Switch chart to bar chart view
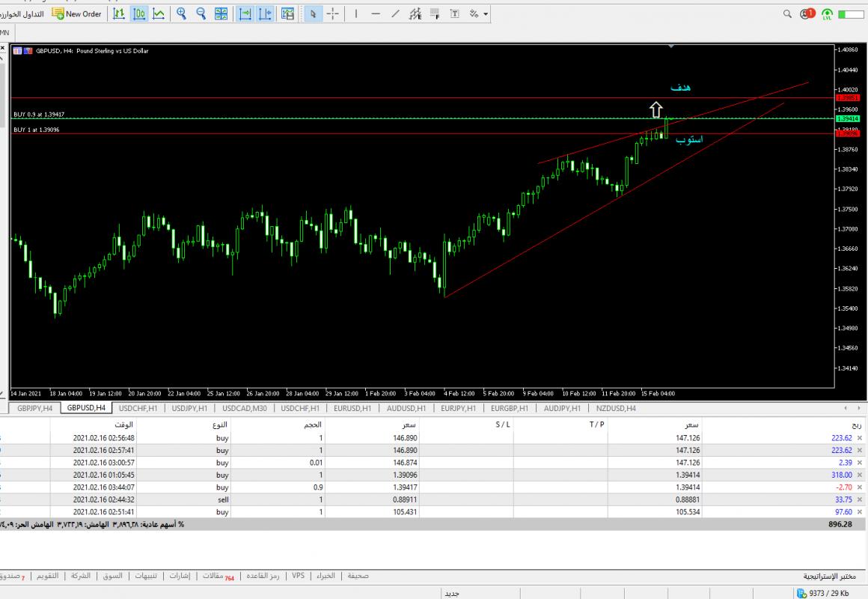Screen dimensions: 868x599 [x=119, y=13]
